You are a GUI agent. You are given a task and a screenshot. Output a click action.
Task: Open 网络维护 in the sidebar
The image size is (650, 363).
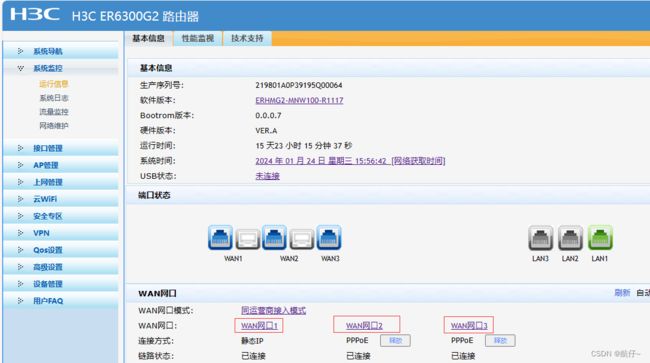tap(54, 126)
